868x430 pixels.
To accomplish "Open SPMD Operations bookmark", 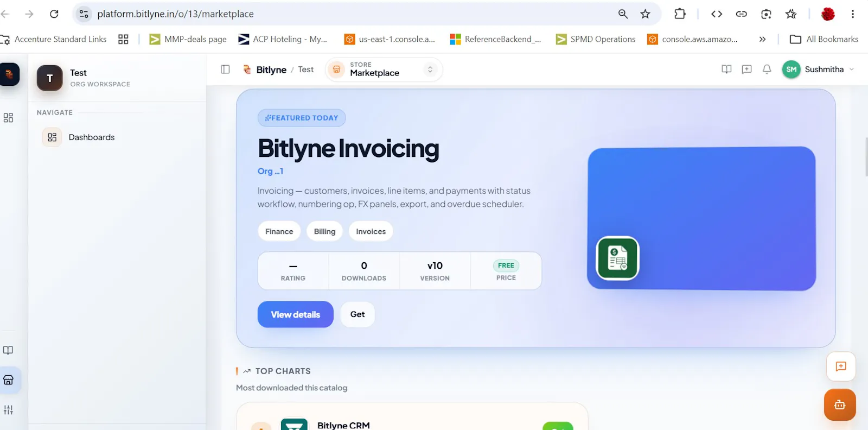I will click(596, 39).
